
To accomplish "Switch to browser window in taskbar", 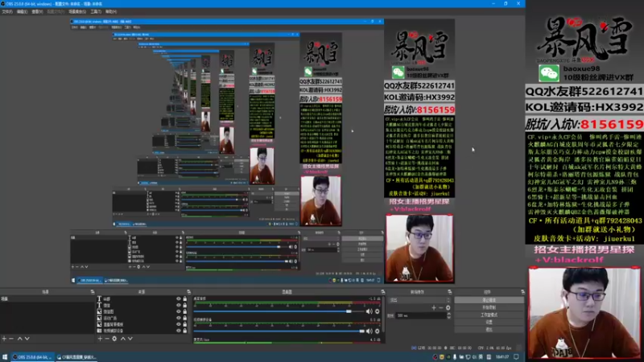I will 76,357.
